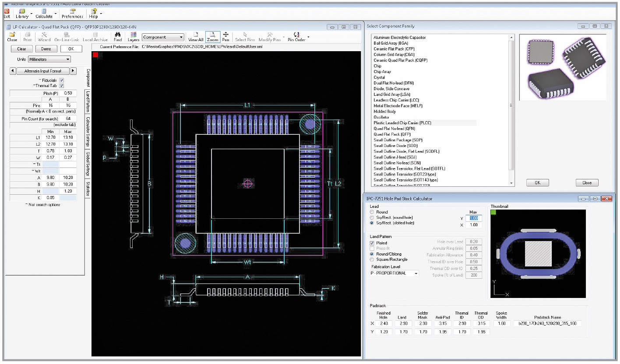This screenshot has width=620, height=364.
Task: Open the Local Archive icon
Action: pos(95,35)
